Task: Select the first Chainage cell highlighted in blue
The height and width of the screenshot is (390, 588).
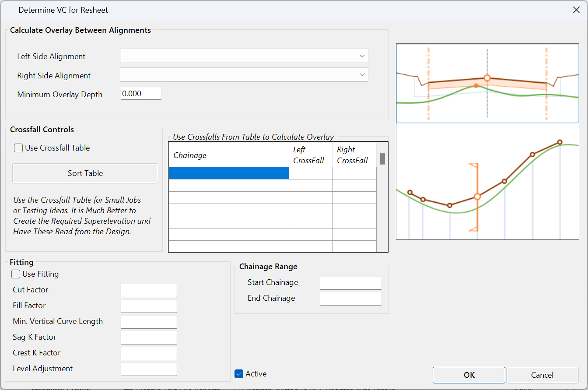Action: (229, 173)
